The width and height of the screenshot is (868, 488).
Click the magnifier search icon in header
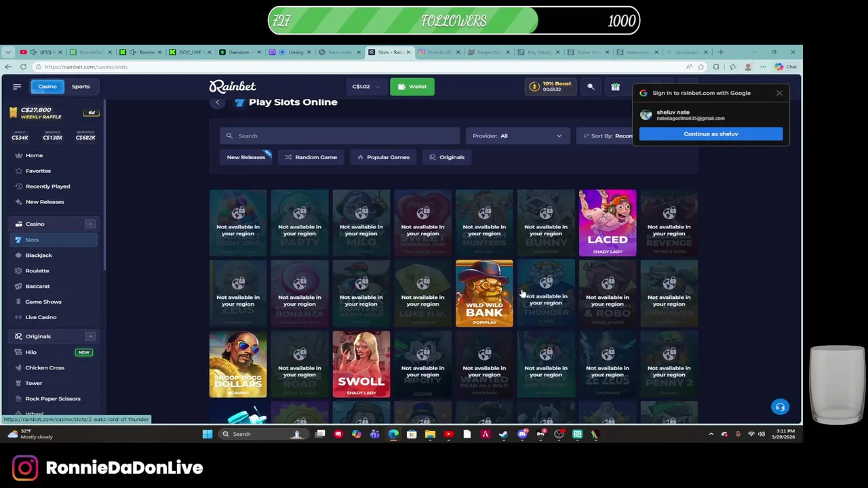click(x=591, y=86)
